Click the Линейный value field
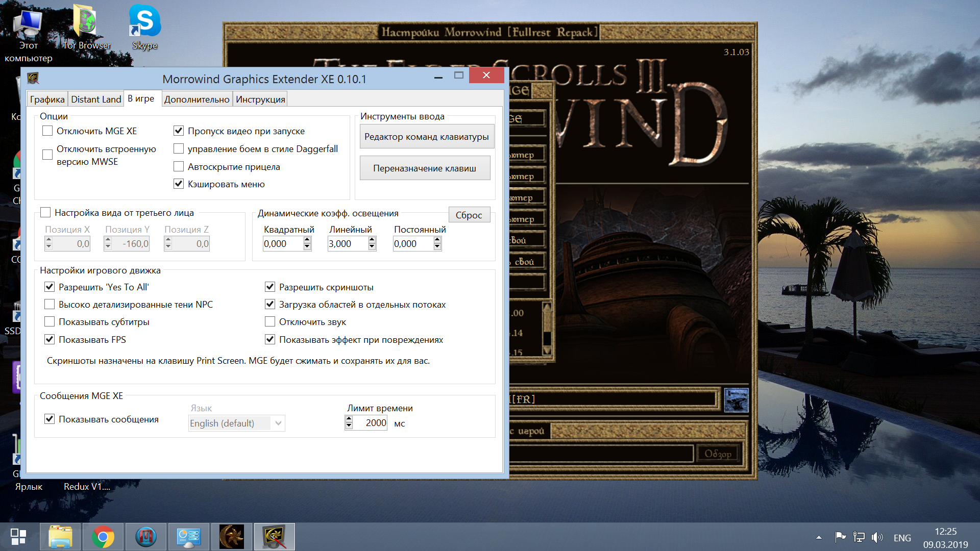Image resolution: width=980 pixels, height=551 pixels. coord(348,244)
